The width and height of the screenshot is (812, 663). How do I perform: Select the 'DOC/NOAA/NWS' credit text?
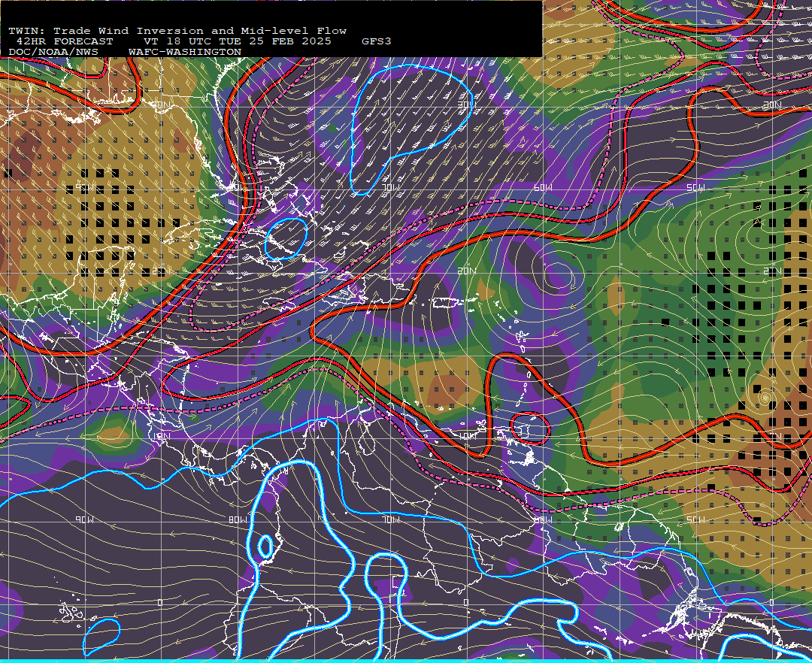tap(53, 53)
